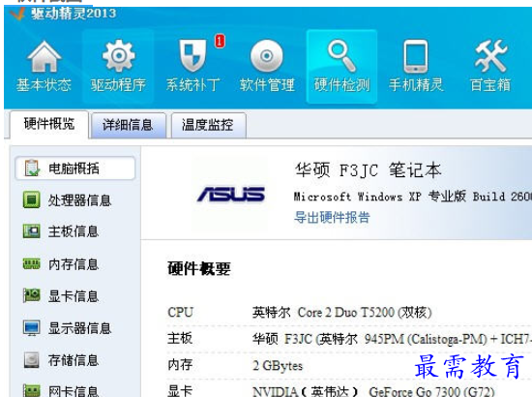This screenshot has width=532, height=397.
Task: Click the 显卡 row label
Action: pos(180,390)
